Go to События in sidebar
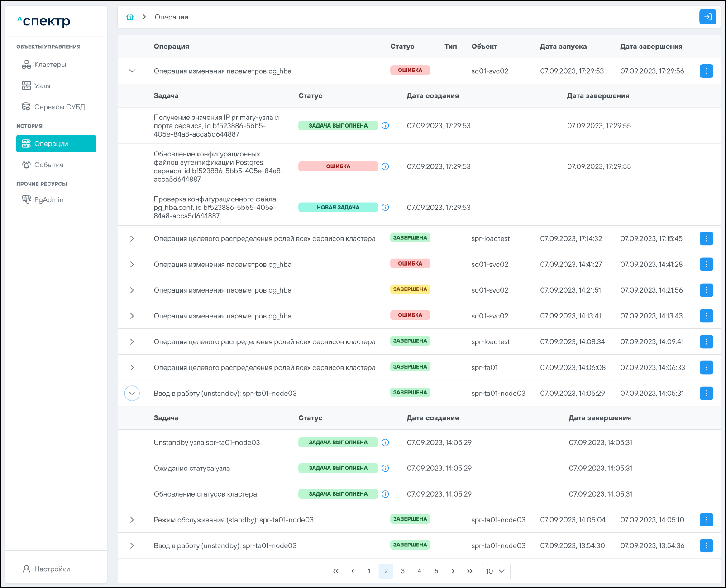 pos(48,165)
